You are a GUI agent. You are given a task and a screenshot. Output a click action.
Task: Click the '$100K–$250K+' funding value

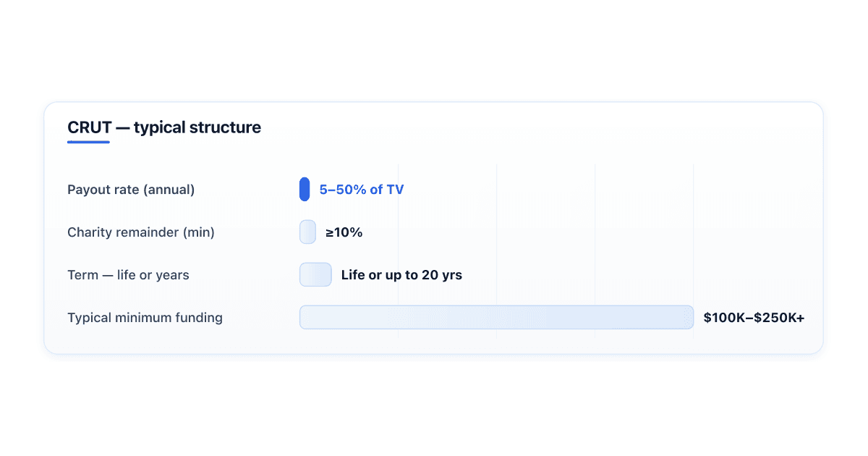tap(754, 318)
